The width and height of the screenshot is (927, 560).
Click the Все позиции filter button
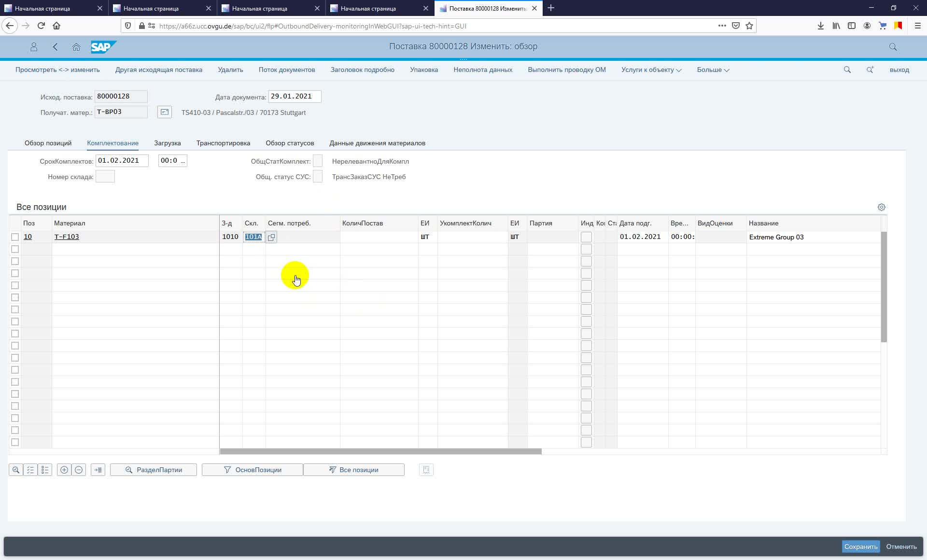click(x=354, y=470)
